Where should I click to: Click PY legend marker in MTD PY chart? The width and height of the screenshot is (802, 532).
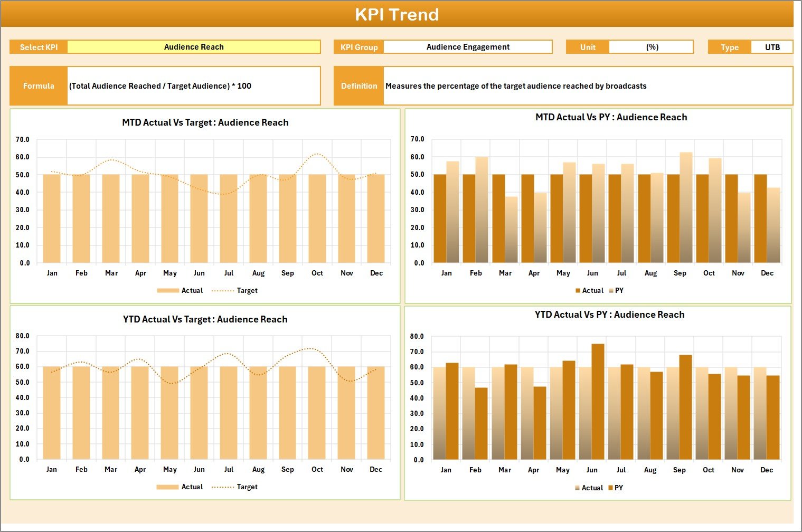(x=611, y=291)
